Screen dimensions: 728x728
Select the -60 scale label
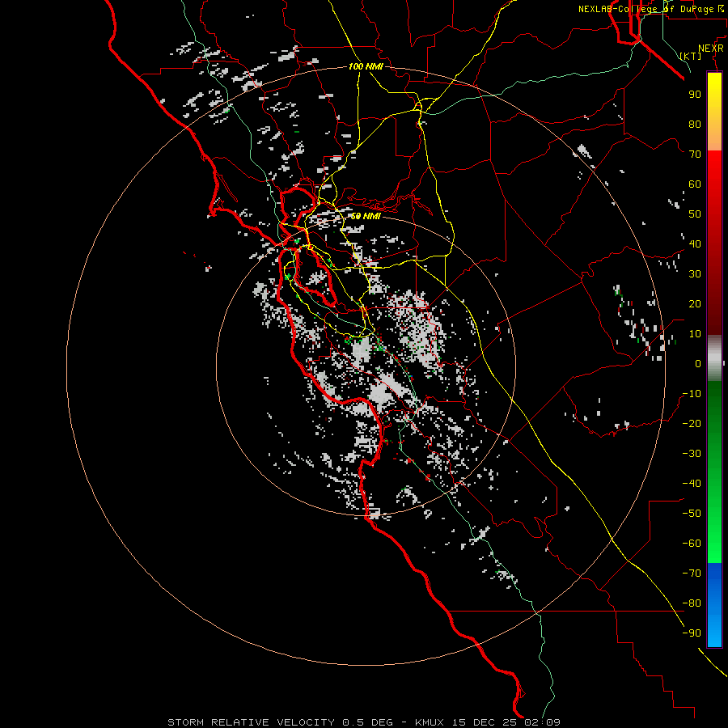coord(692,544)
